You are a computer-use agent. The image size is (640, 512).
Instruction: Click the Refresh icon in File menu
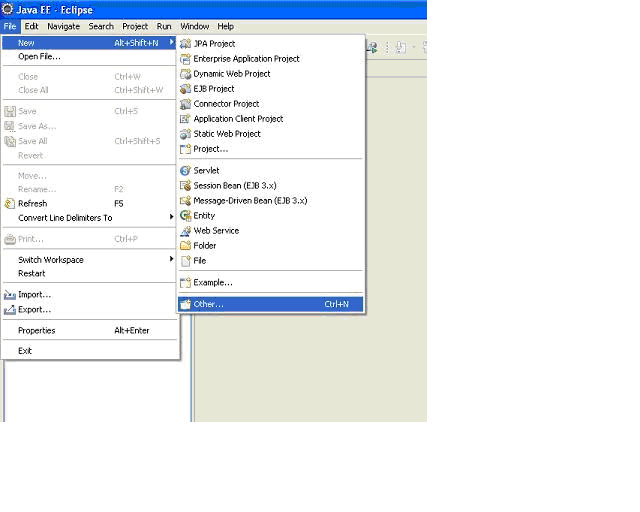(x=10, y=203)
